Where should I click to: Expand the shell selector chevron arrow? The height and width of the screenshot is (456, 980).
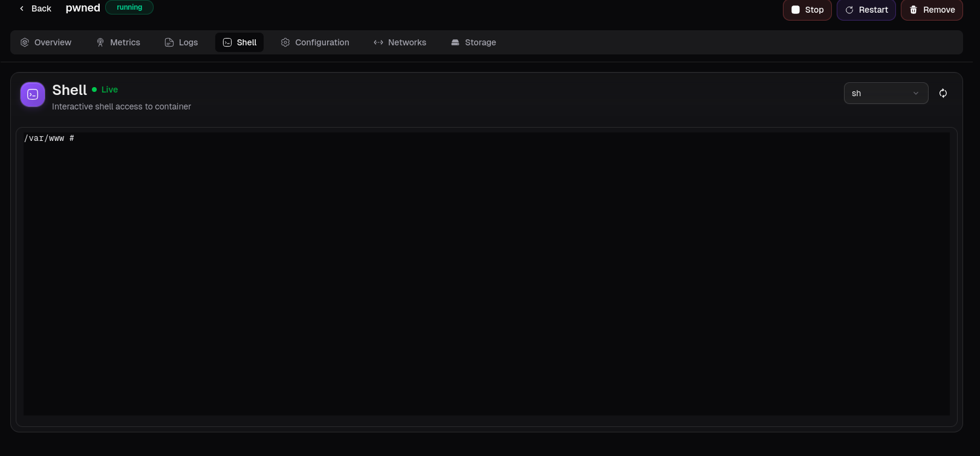(916, 93)
